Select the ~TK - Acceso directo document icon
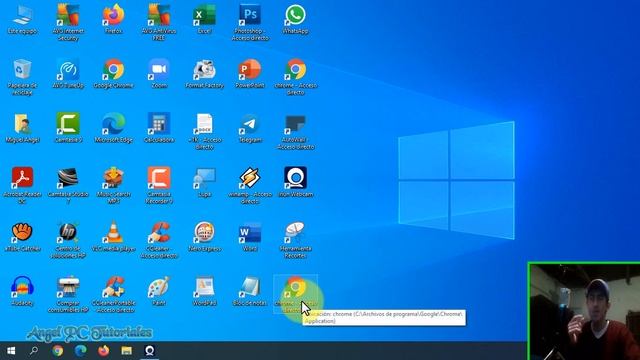 click(204, 131)
